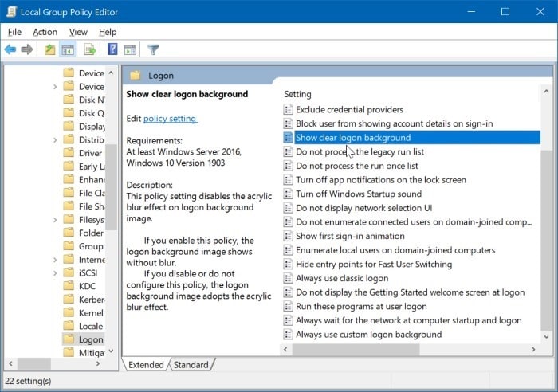Open the File menu

(14, 32)
